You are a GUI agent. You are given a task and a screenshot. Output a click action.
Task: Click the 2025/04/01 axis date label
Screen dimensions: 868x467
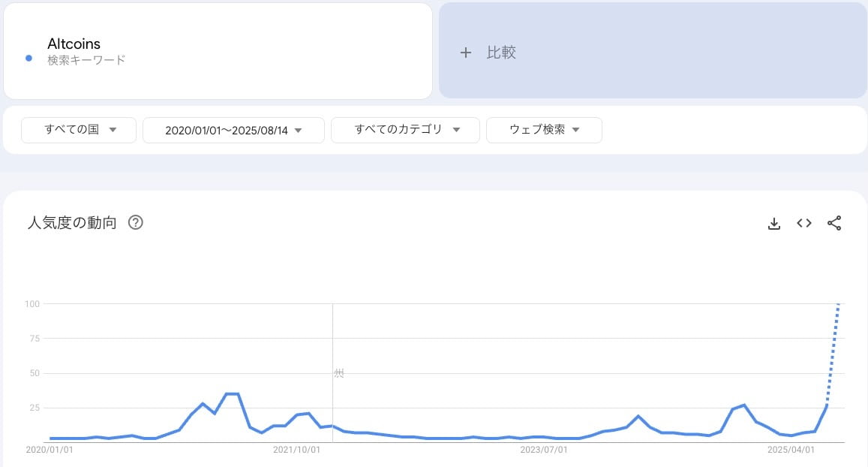(x=791, y=450)
